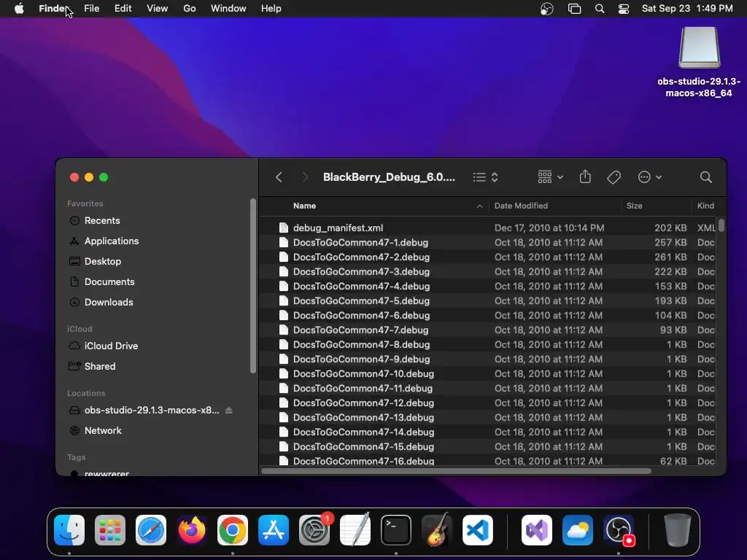
Task: Open Trash from the Dock
Action: pos(678,530)
